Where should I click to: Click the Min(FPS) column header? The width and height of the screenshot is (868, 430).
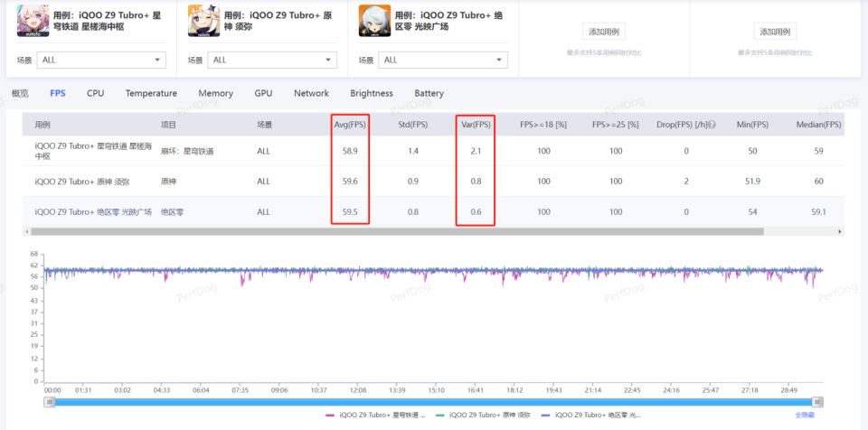752,125
